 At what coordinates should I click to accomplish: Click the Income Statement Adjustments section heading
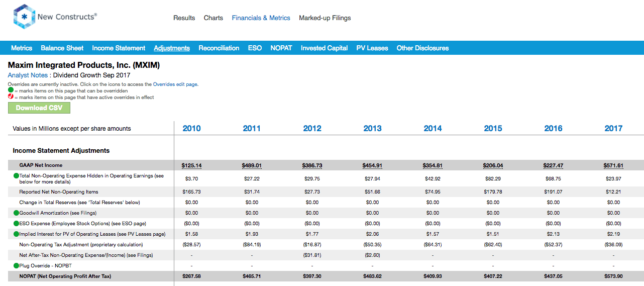(61, 151)
